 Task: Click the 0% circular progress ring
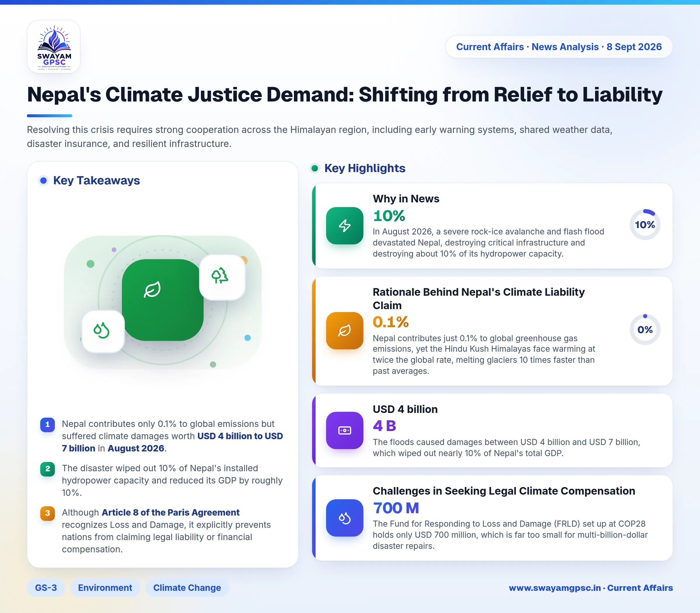pos(645,330)
